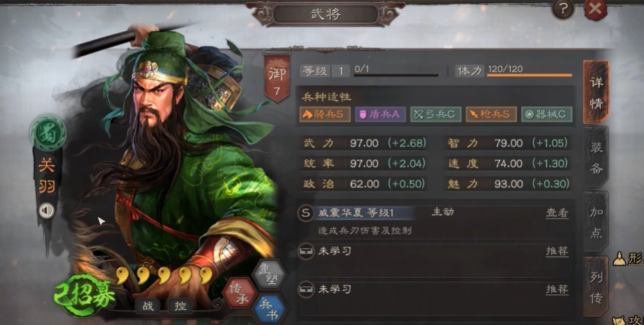
Task: Select the 枪兵S troop aptitude badge
Action: (x=491, y=114)
